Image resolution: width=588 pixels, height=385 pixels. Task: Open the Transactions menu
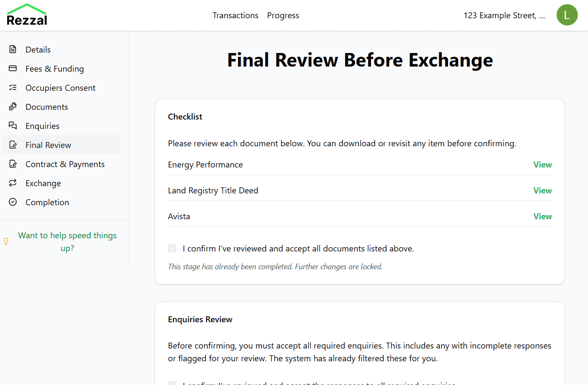point(235,15)
